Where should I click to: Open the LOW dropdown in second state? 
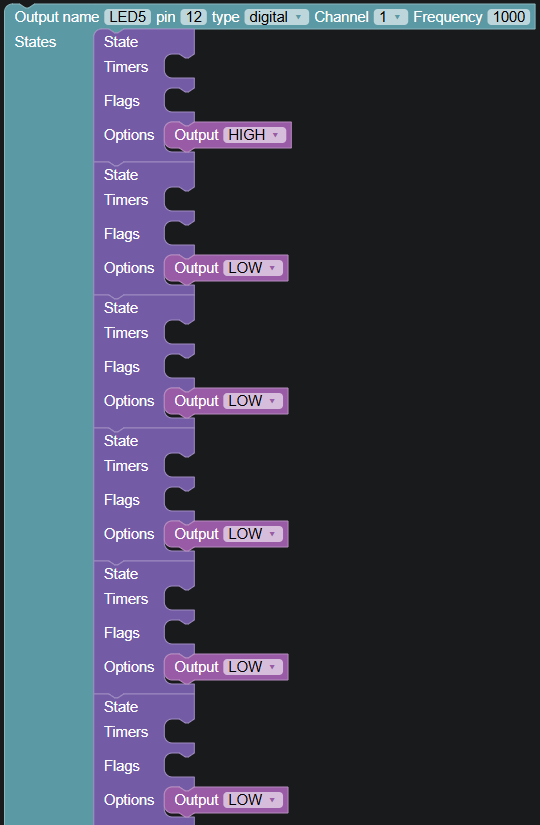(253, 268)
